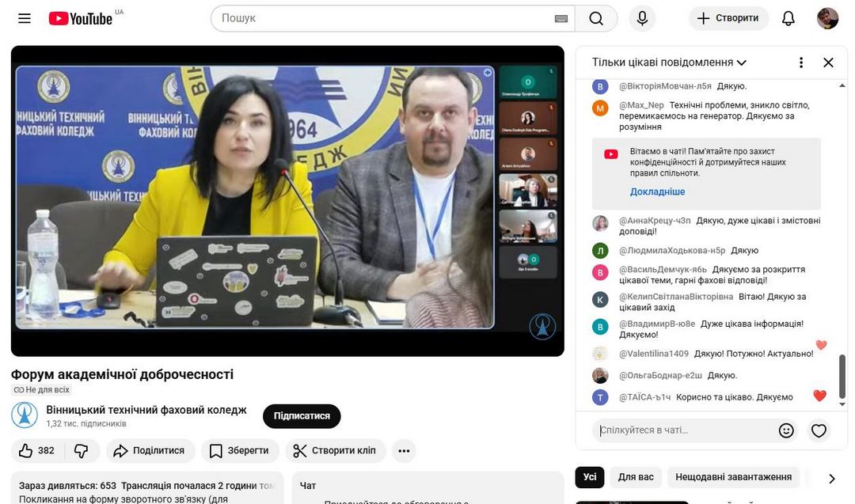Dislike the video
This screenshot has height=504, width=855.
(82, 451)
